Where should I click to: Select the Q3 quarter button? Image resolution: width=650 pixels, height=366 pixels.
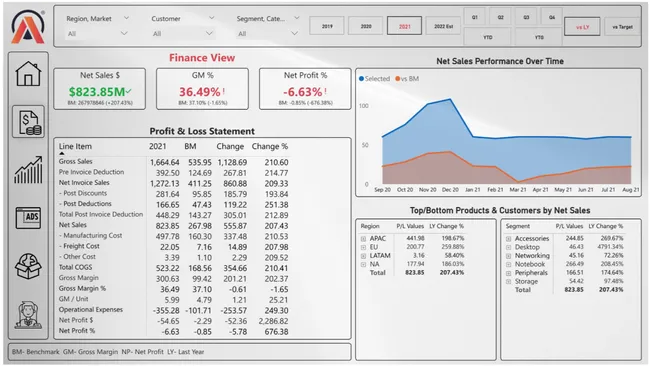[x=526, y=17]
